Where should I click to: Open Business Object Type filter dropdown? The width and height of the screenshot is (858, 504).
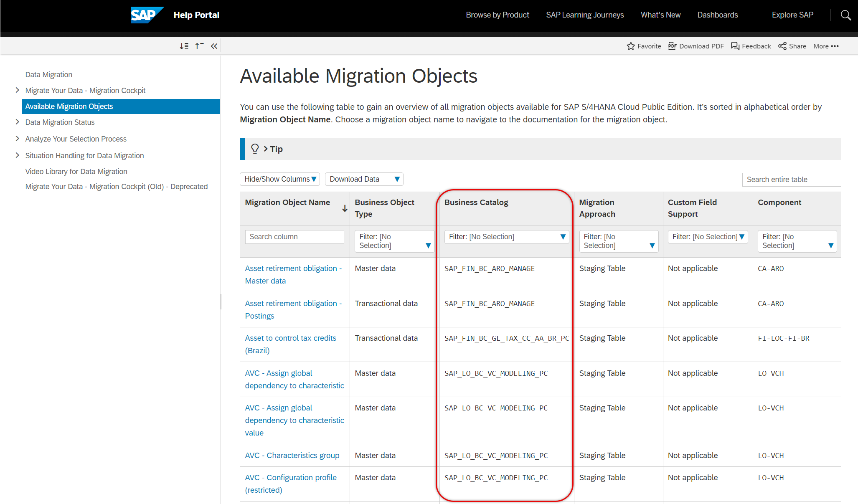394,241
